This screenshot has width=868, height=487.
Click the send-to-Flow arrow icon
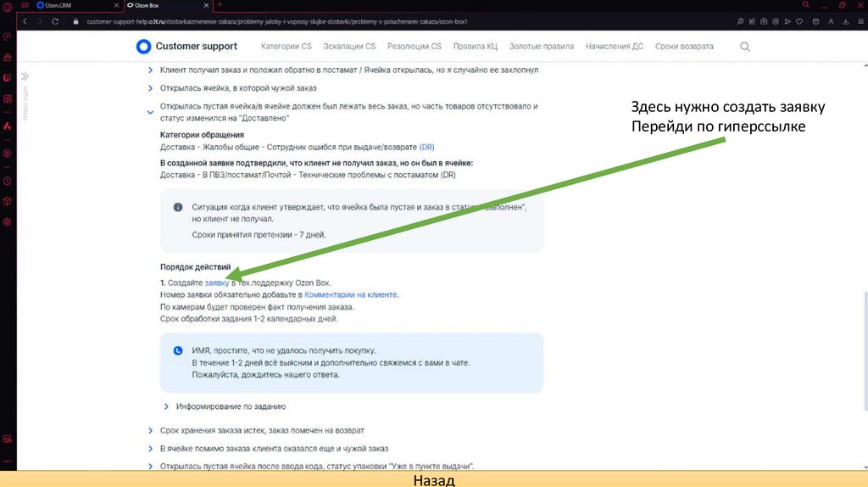787,21
